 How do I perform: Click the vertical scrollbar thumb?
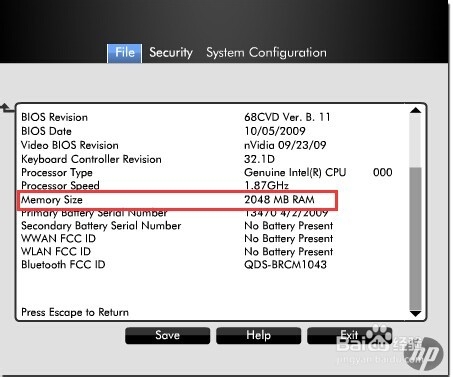click(x=415, y=239)
